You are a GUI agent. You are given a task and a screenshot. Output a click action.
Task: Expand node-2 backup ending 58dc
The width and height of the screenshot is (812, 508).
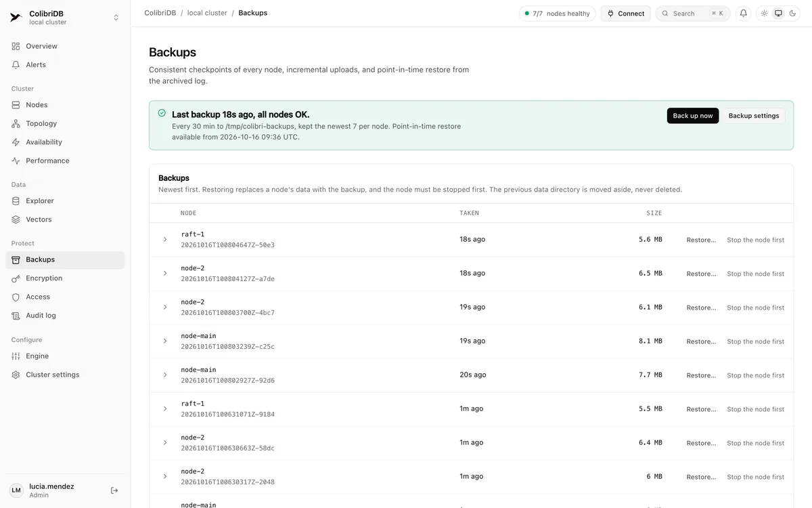click(165, 443)
